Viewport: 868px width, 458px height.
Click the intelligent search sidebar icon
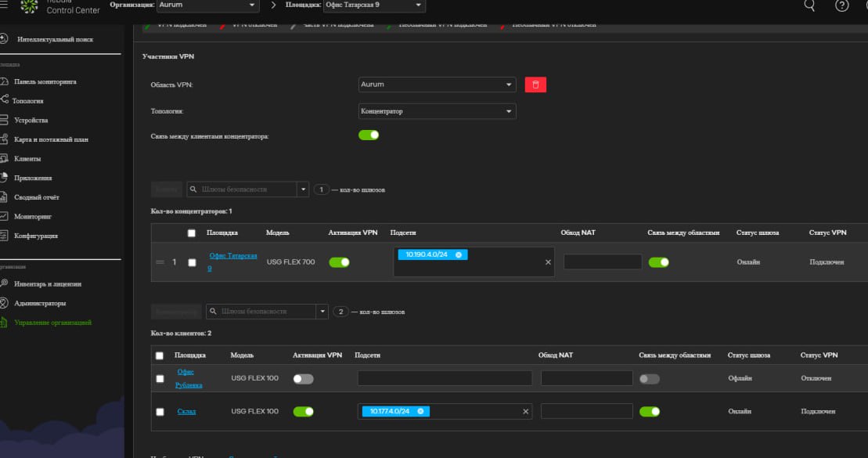(x=4, y=39)
